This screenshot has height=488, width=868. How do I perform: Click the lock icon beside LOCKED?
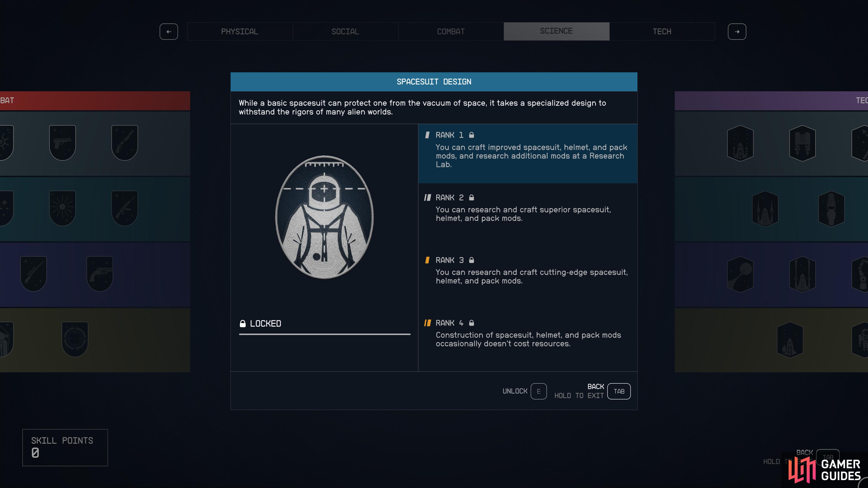coord(243,324)
